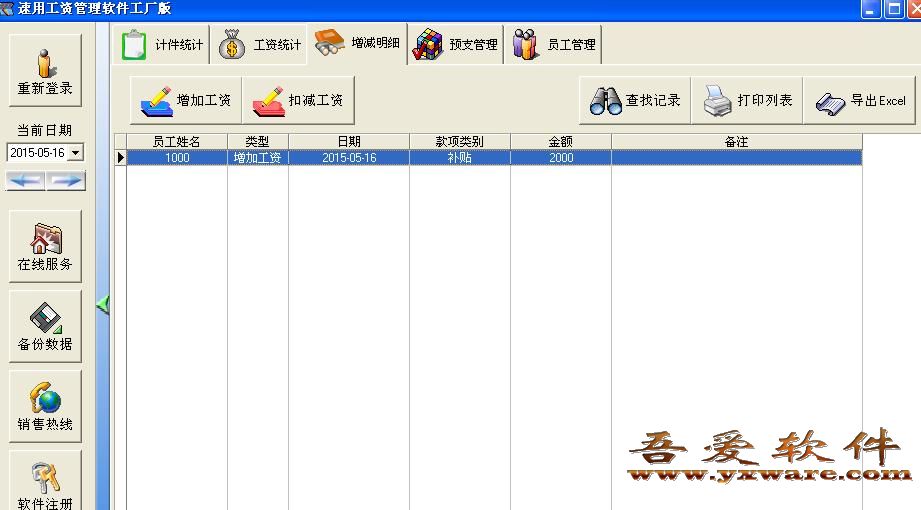Open 在线服务 online service
This screenshot has width=921, height=510.
click(x=45, y=246)
